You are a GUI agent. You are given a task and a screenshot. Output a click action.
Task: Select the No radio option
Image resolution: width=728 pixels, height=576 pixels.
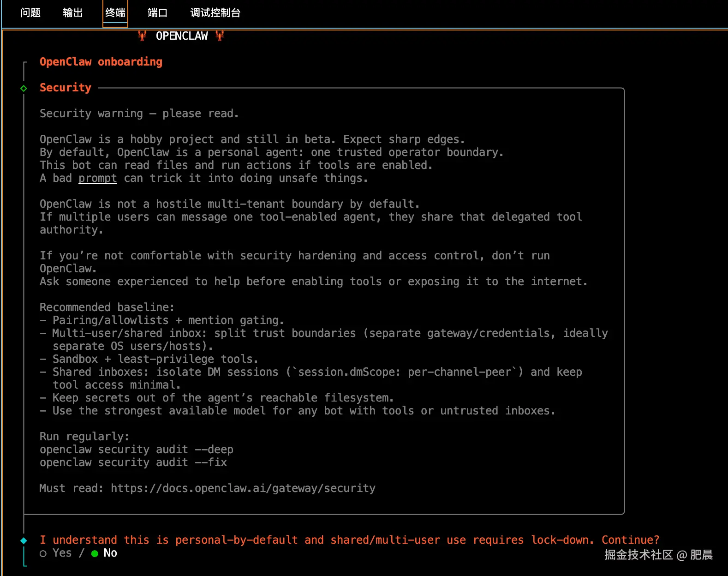[x=104, y=553]
